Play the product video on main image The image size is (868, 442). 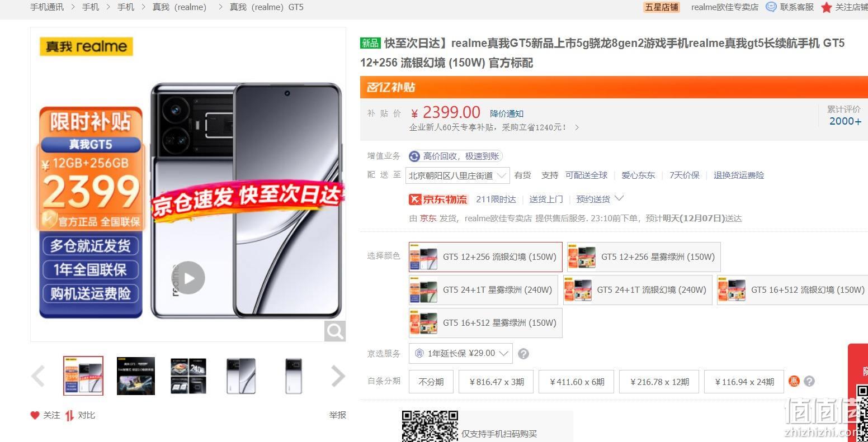[x=188, y=278]
